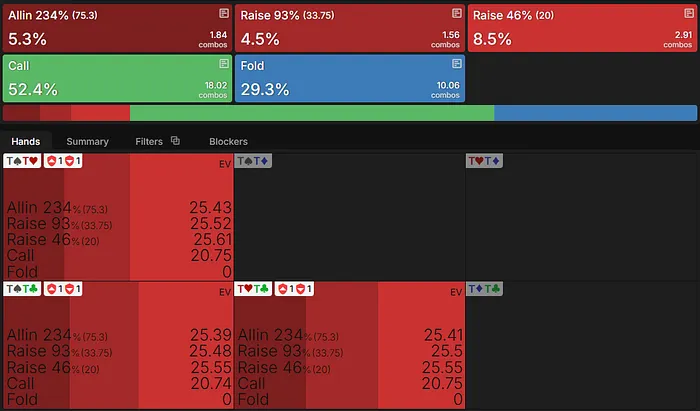Select the greyed T♠T♦ hand cell
The width and height of the screenshot is (700, 411).
point(349,217)
